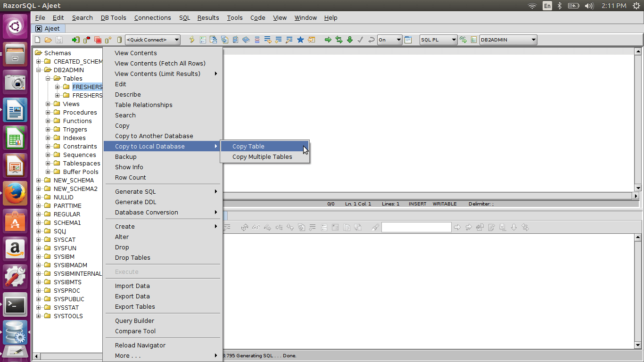This screenshot has height=362, width=644.
Task: Select the SYSIBMADM schema in tree
Action: pyautogui.click(x=70, y=265)
